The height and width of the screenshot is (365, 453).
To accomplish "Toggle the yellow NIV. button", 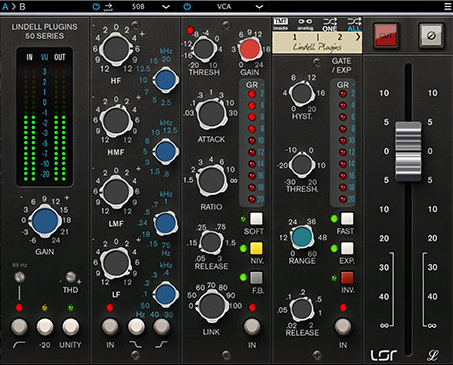I will tap(256, 248).
